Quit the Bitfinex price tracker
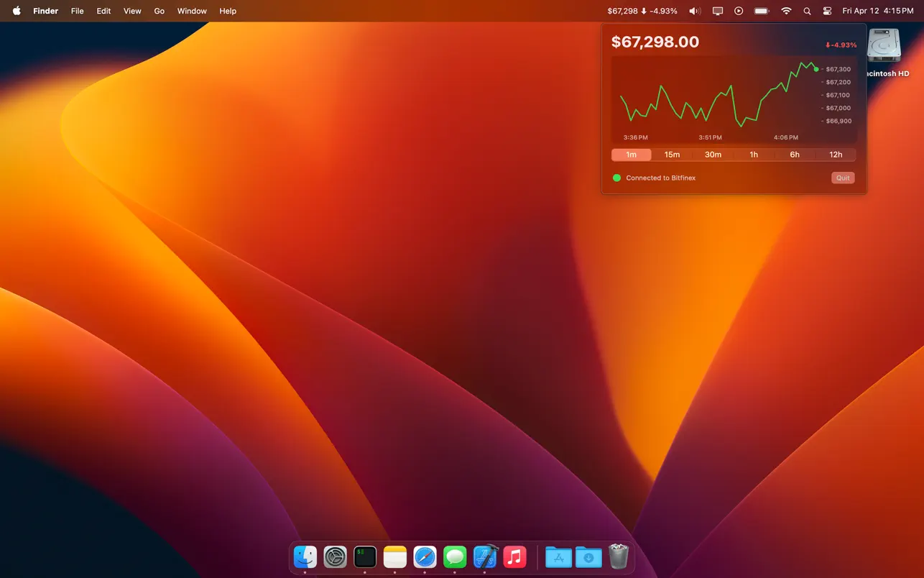This screenshot has height=578, width=924. tap(842, 178)
